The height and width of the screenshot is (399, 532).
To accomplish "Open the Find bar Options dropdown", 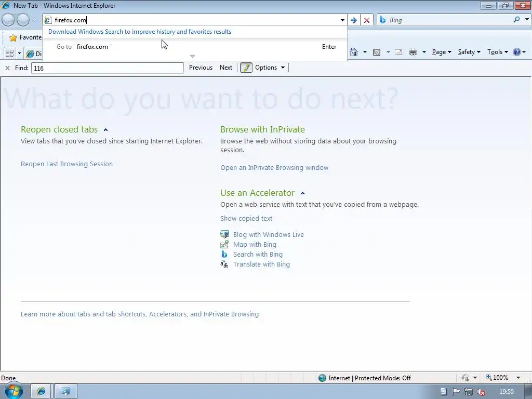I will [x=270, y=68].
